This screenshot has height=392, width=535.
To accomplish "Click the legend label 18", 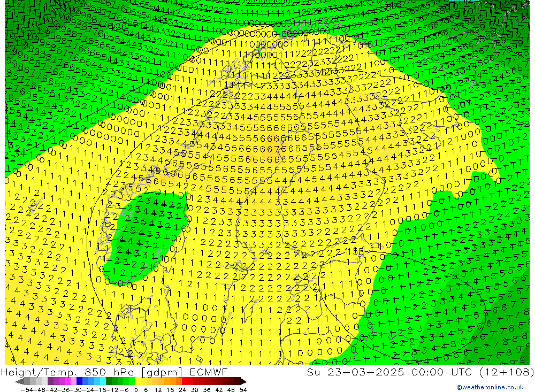I will (170, 390).
